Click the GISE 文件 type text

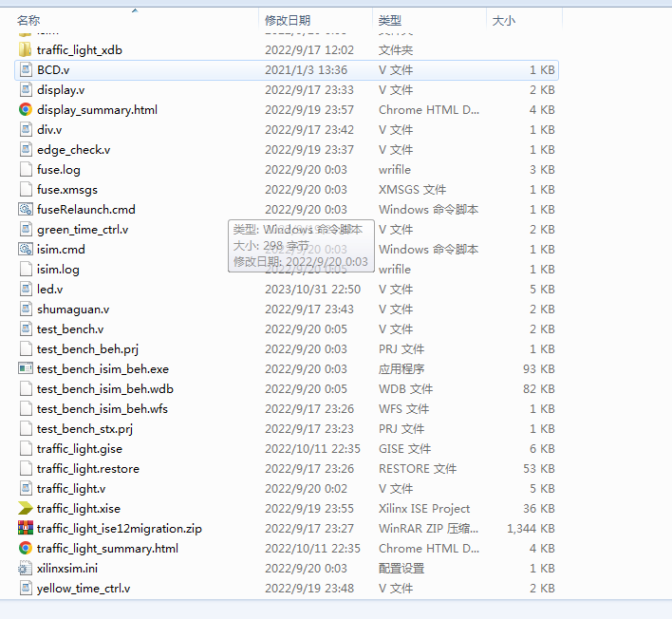point(404,448)
